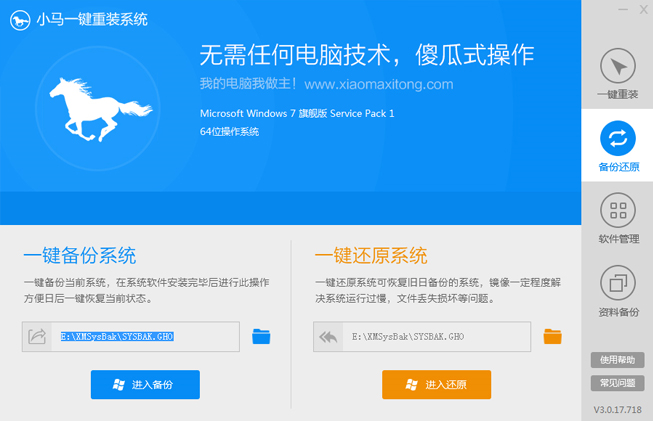The height and width of the screenshot is (421, 653).
Task: Open 使用帮助 usage help
Action: click(615, 360)
